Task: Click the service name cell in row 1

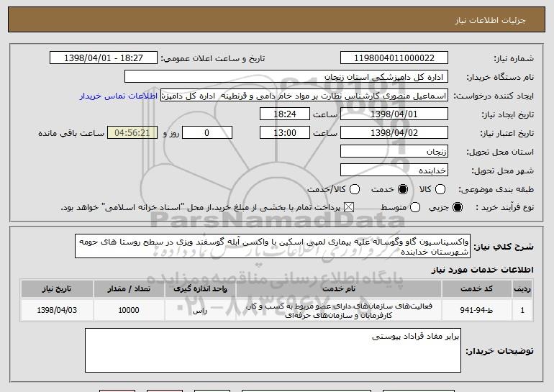Action: pos(338,311)
